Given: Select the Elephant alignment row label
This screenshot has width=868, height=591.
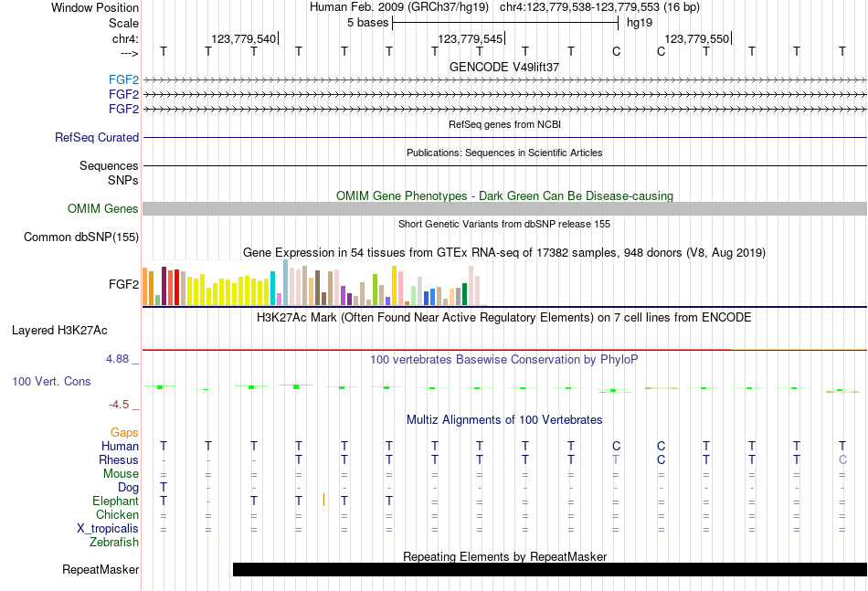Looking at the screenshot, I should pyautogui.click(x=115, y=501).
